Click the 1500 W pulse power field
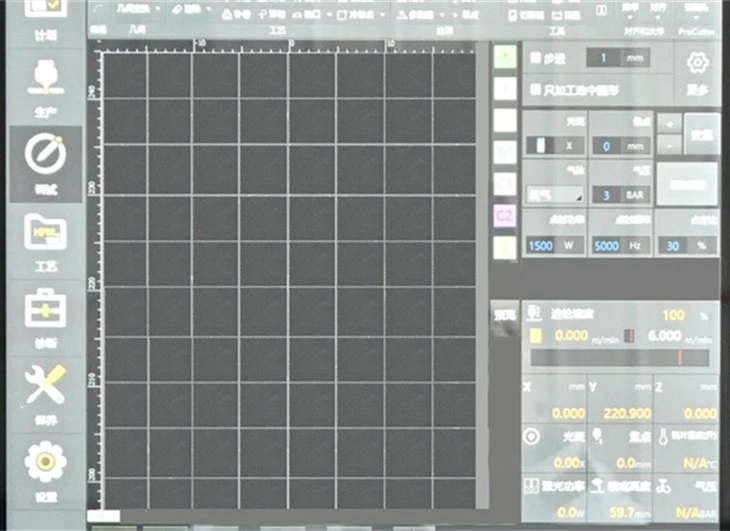Viewport: 730px width, 531px height. click(x=554, y=245)
